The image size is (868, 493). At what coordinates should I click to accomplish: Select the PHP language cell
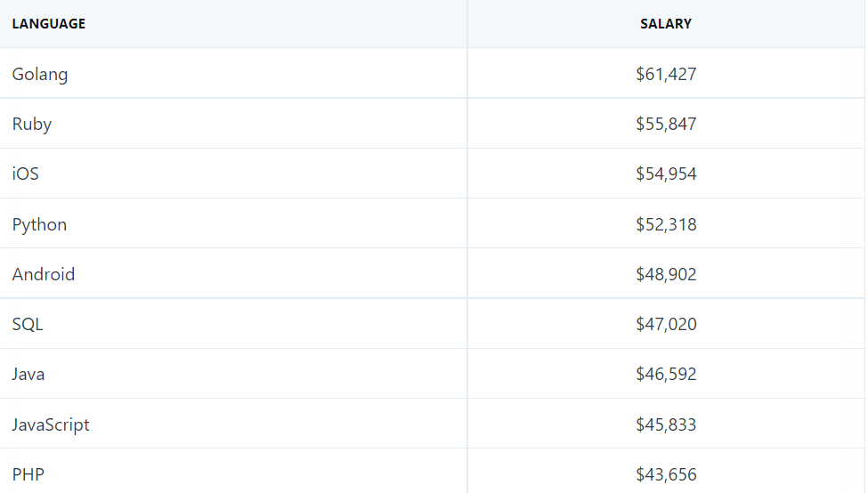click(x=28, y=474)
